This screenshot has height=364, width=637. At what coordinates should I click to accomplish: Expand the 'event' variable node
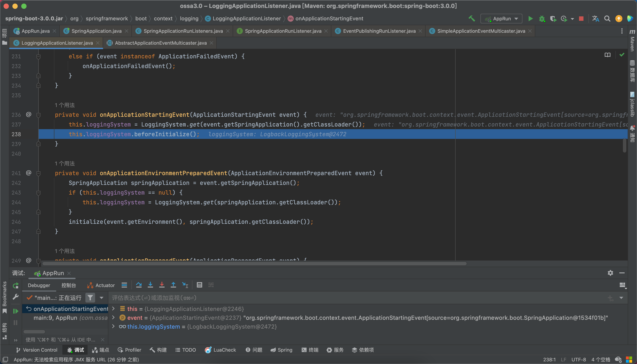coord(113,318)
